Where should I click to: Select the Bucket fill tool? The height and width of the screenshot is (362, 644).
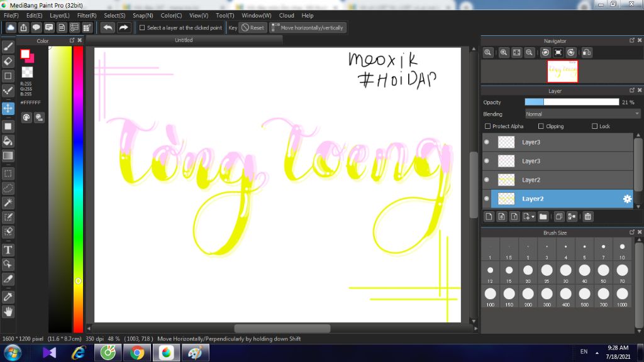pyautogui.click(x=8, y=141)
